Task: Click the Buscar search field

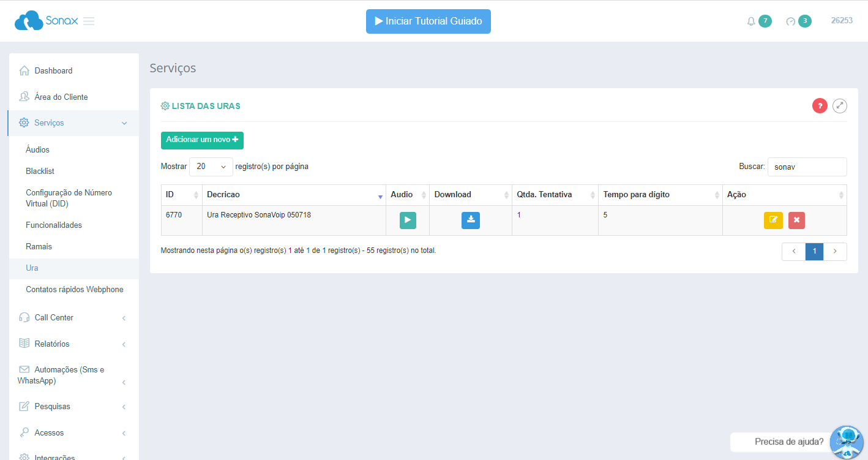Action: [807, 167]
